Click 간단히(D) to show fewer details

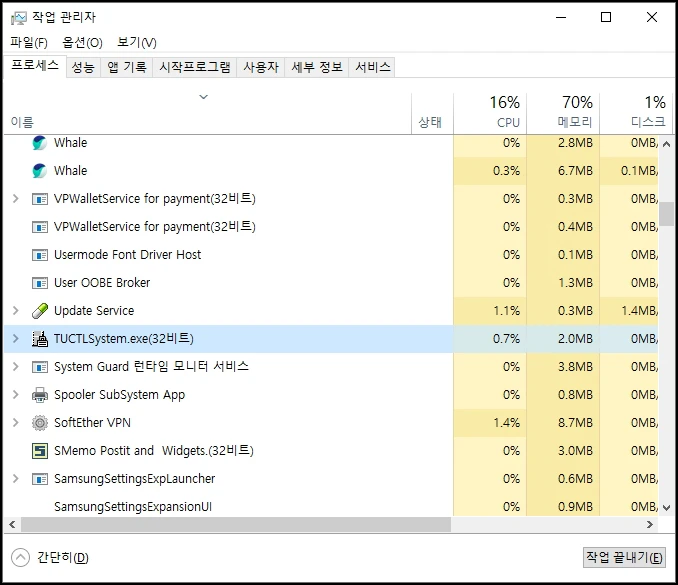63,558
